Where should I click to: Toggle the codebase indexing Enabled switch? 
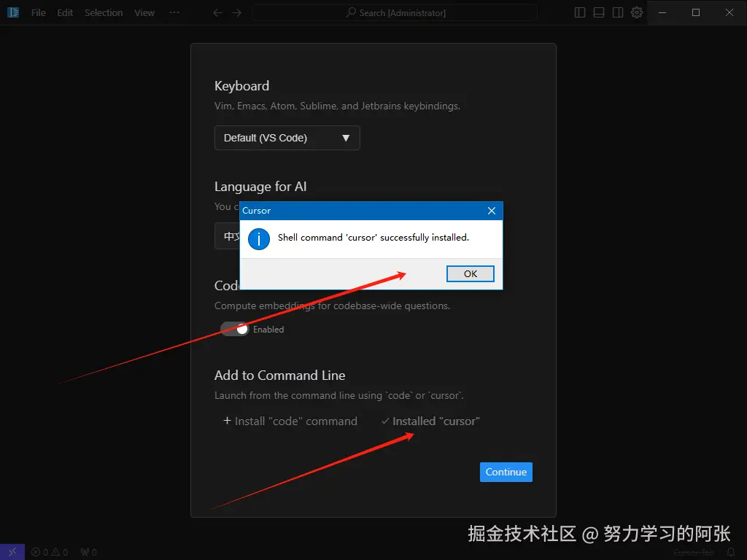[235, 329]
